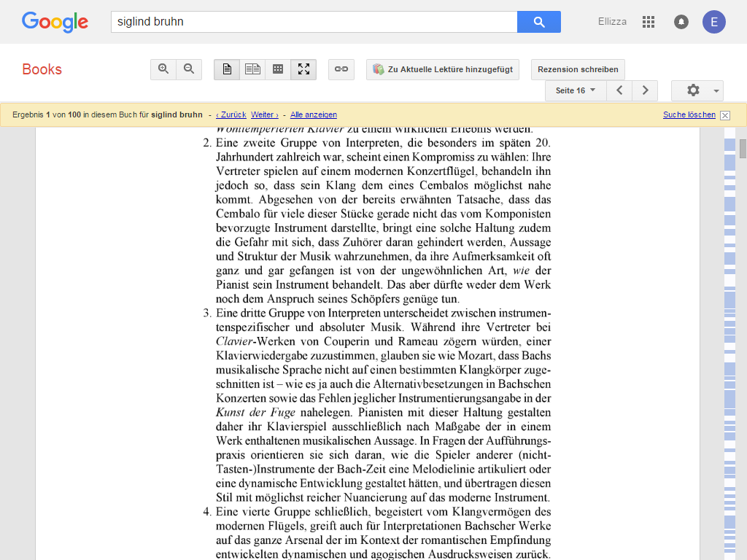Click Zu Aktuelle Lektüre hinzugefügt button
This screenshot has height=560, width=747.
(x=443, y=69)
